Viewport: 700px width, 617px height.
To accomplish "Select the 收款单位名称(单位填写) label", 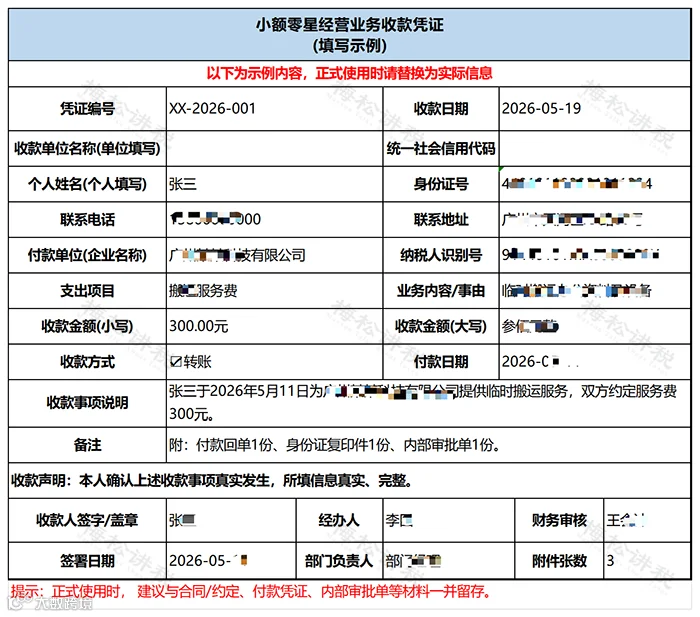I will tap(88, 149).
